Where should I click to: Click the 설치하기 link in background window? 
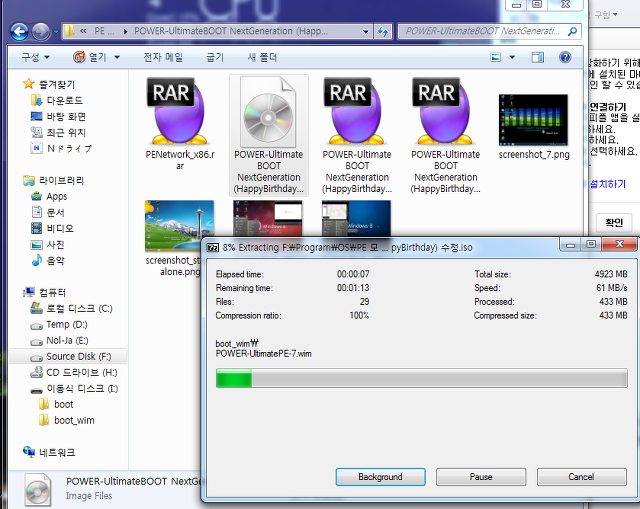tap(608, 184)
